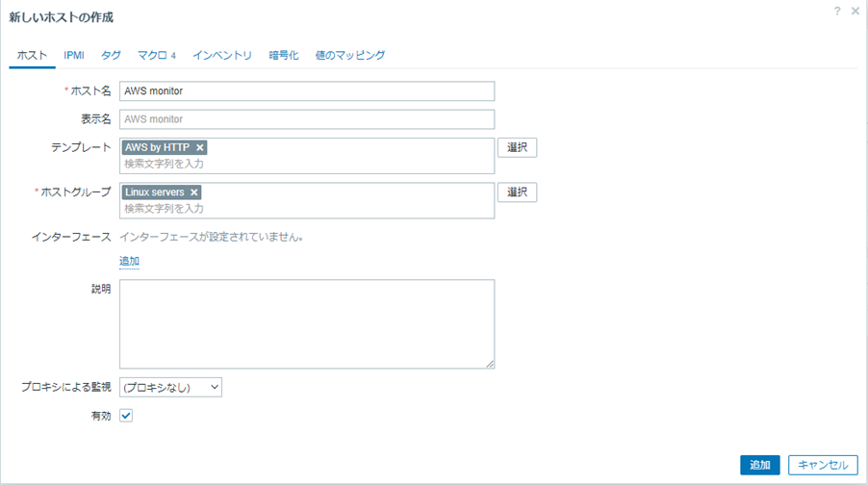Go to the 暗号化 tab
The image size is (868, 485).
tap(284, 56)
